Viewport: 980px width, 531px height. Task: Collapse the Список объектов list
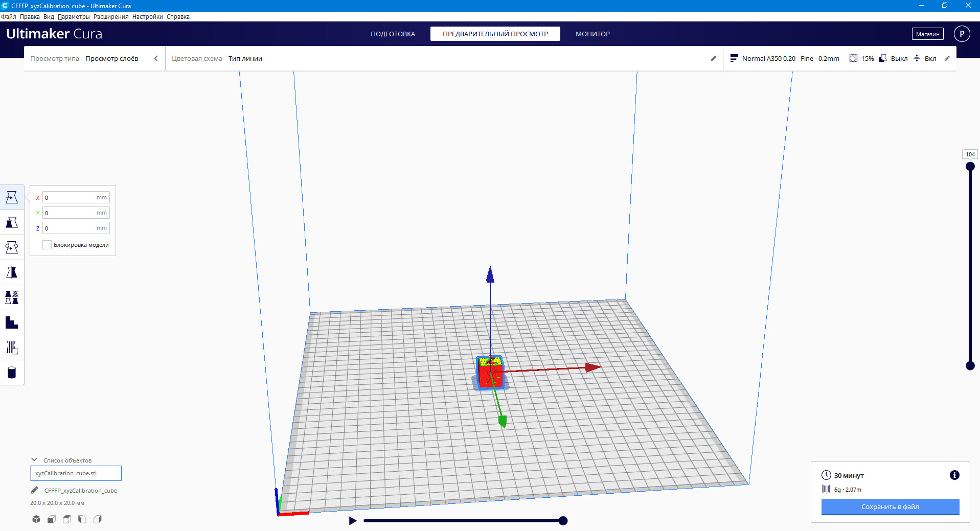click(x=34, y=460)
